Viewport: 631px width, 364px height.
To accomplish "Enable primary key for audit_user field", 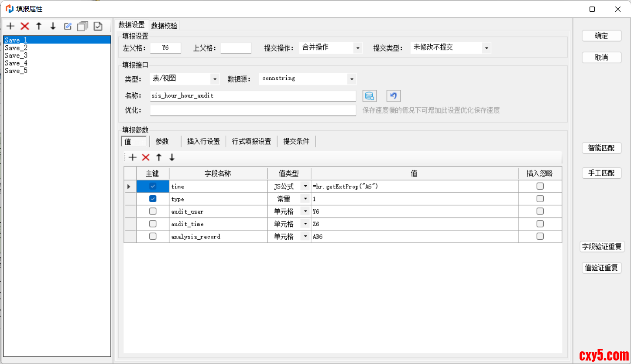I will [153, 211].
